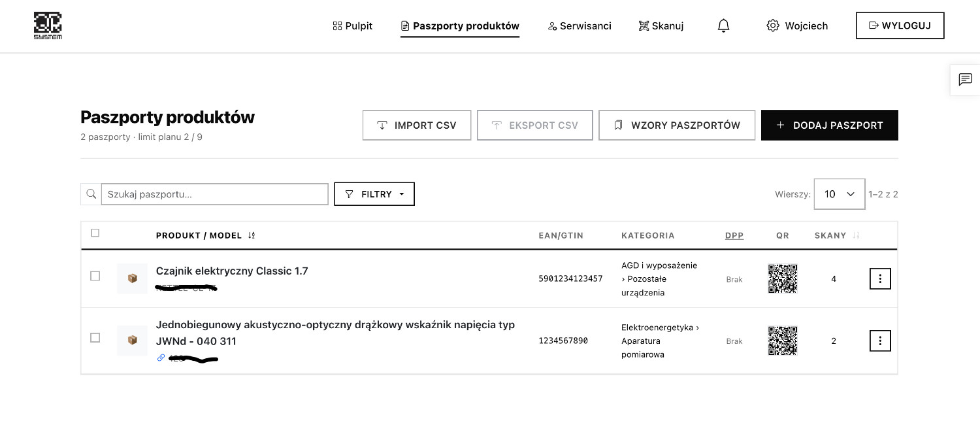Open the feedback chat icon on right edge
The width and height of the screenshot is (980, 438).
(x=965, y=80)
